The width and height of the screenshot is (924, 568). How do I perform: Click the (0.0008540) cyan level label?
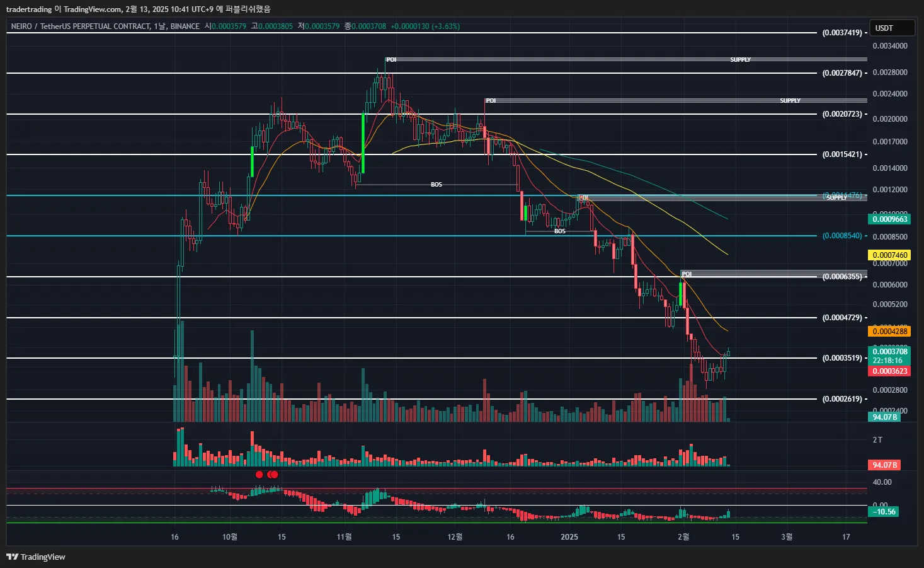click(x=842, y=236)
